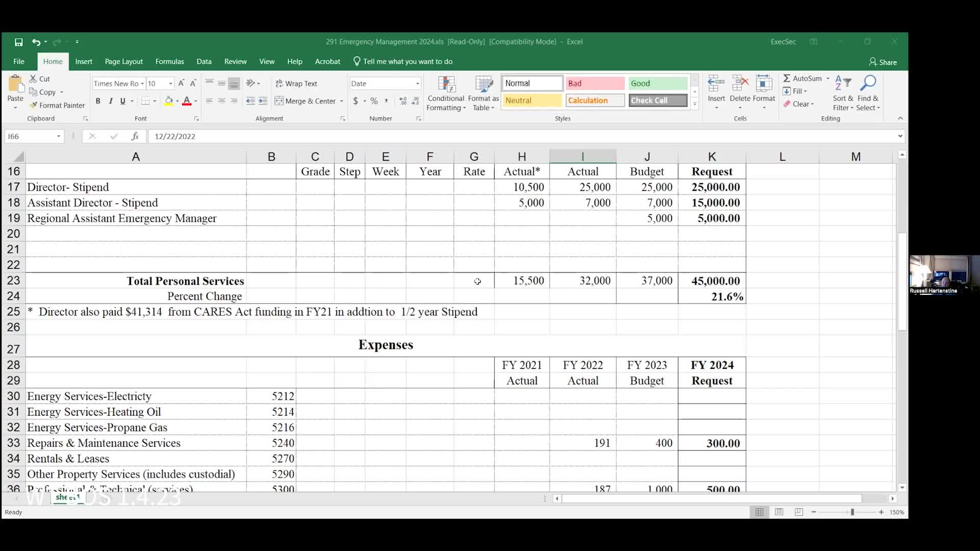Toggle Underline formatting
Image resolution: width=980 pixels, height=551 pixels.
pos(122,101)
